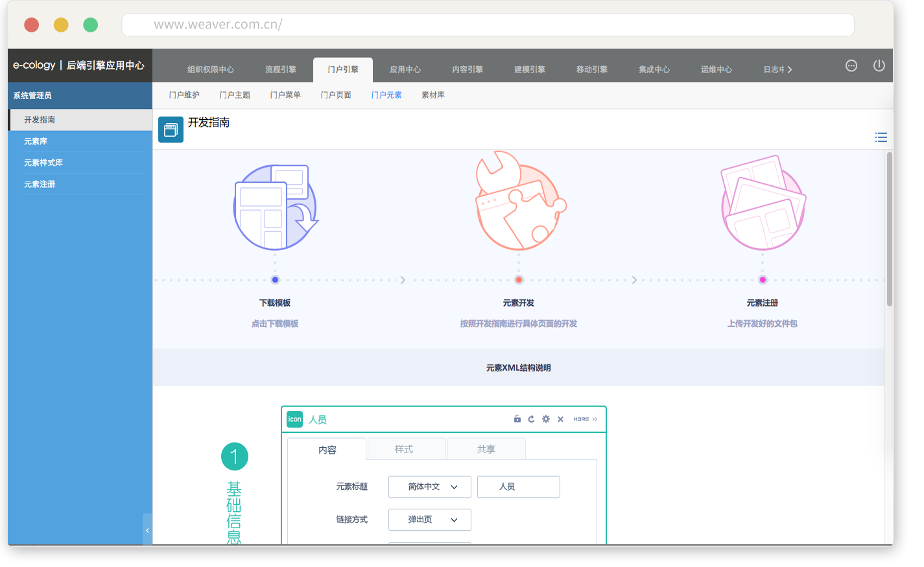Click the MORE link in 人员 panel
Viewport: 924px width, 567px height.
[585, 419]
